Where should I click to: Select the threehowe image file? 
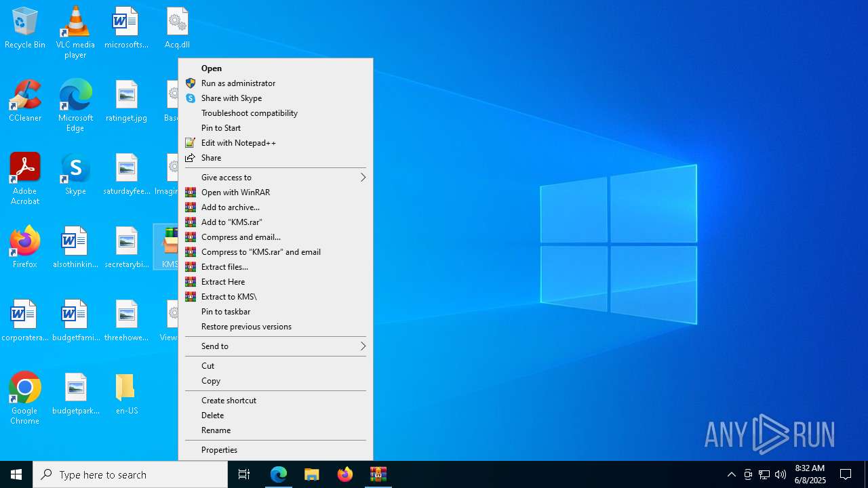tap(126, 321)
